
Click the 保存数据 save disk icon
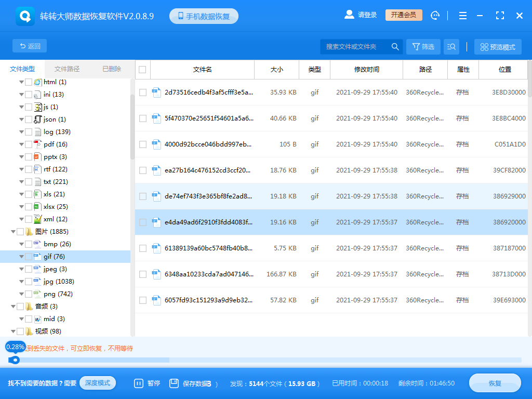pos(173,383)
